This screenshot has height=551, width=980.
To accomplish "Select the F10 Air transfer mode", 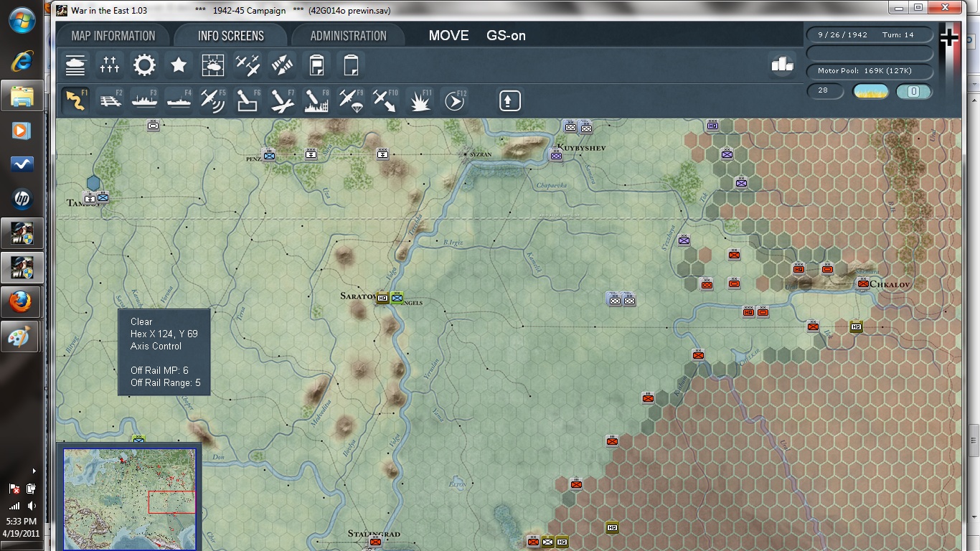I will click(385, 100).
